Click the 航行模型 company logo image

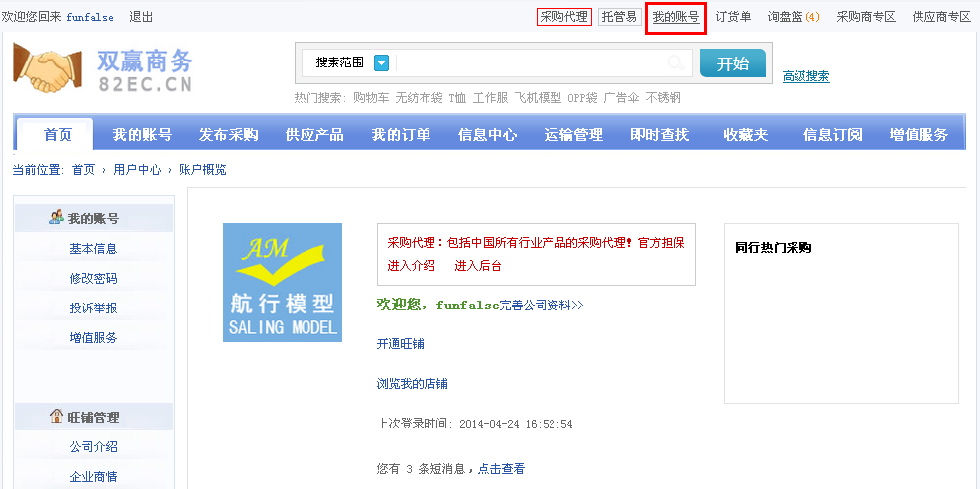pyautogui.click(x=283, y=283)
